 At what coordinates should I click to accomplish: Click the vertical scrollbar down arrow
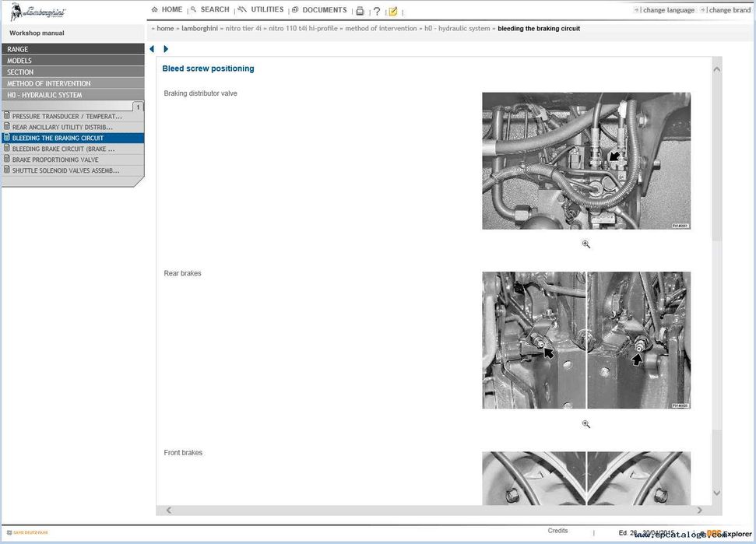tap(716, 493)
